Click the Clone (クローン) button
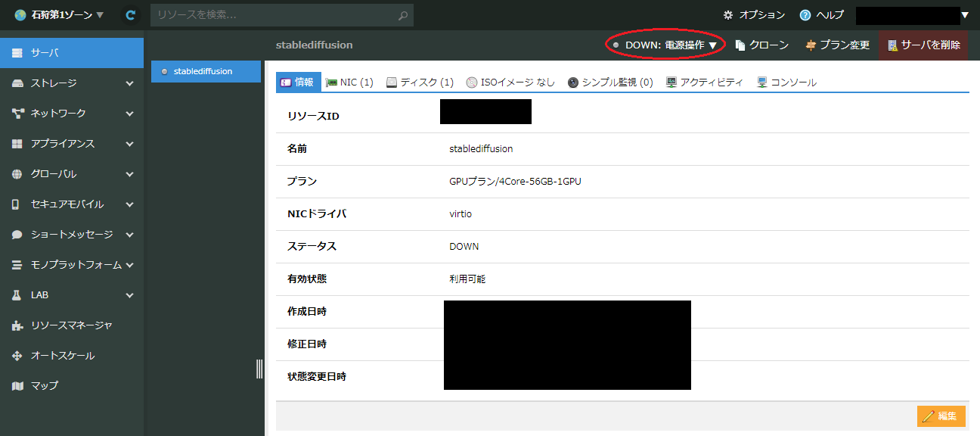Viewport: 980px width, 436px height. (761, 45)
